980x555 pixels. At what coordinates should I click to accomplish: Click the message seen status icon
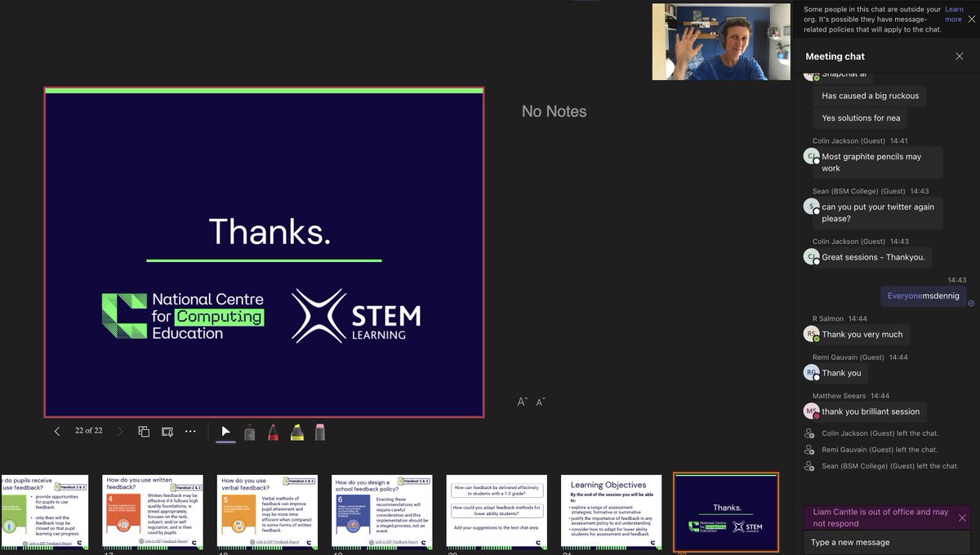971,303
